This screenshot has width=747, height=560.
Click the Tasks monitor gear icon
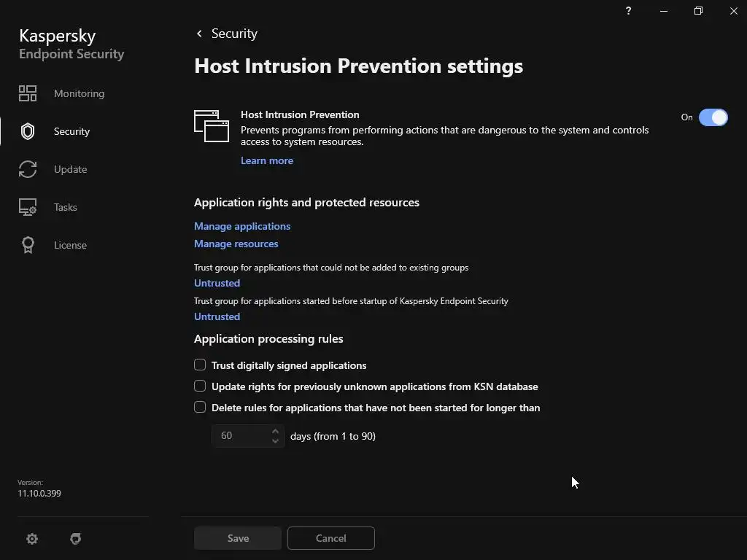pyautogui.click(x=28, y=207)
